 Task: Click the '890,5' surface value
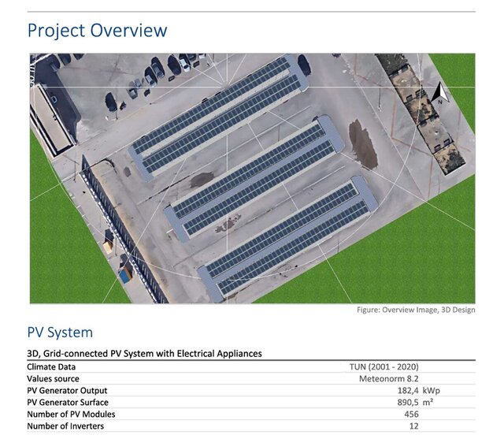[408, 403]
